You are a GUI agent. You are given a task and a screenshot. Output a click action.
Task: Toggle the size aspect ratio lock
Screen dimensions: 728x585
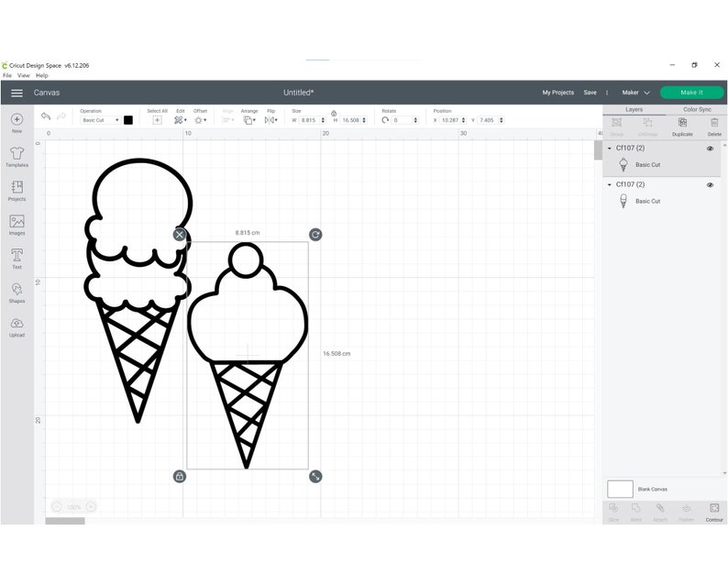[334, 114]
